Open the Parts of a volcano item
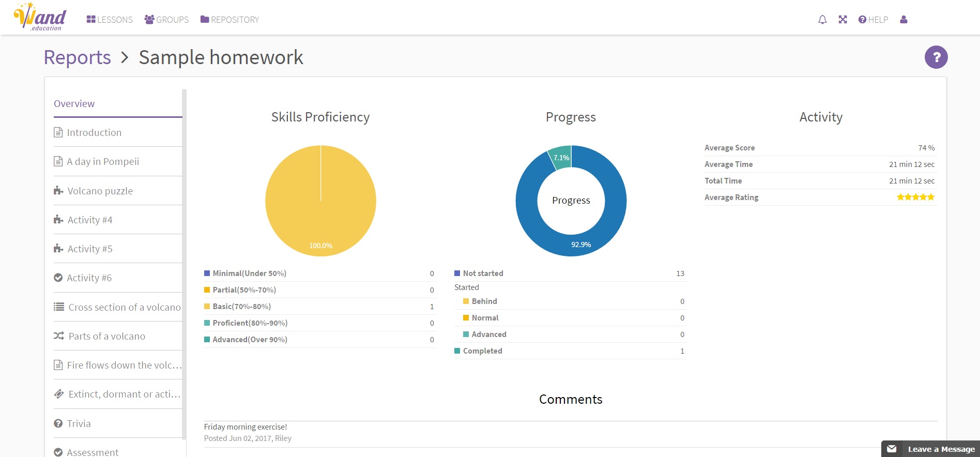980x457 pixels. click(106, 336)
